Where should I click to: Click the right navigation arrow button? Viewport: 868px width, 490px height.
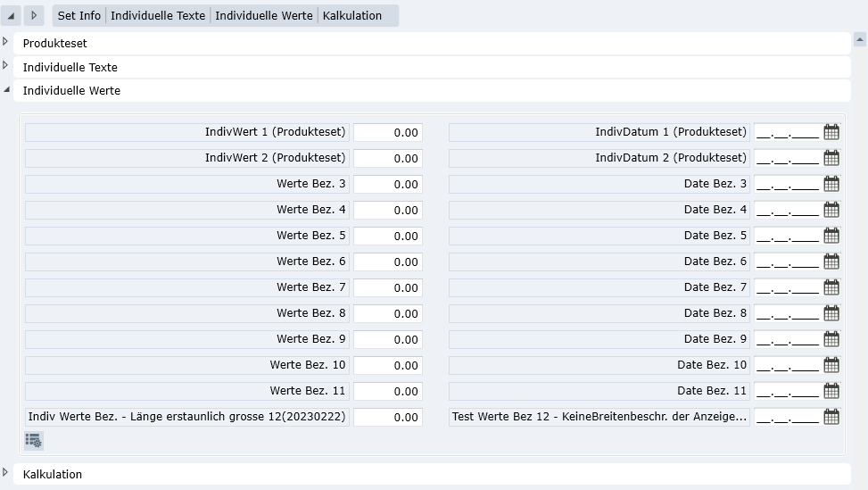[34, 16]
